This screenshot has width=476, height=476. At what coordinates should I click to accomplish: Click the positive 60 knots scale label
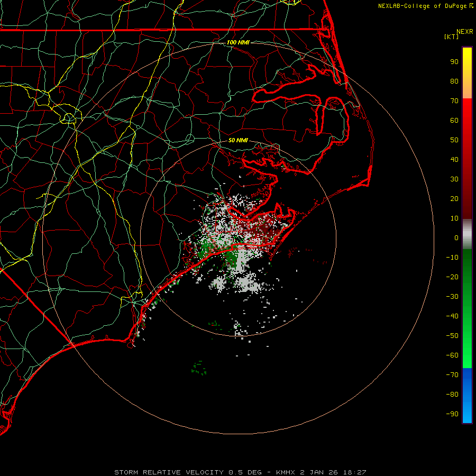point(454,121)
